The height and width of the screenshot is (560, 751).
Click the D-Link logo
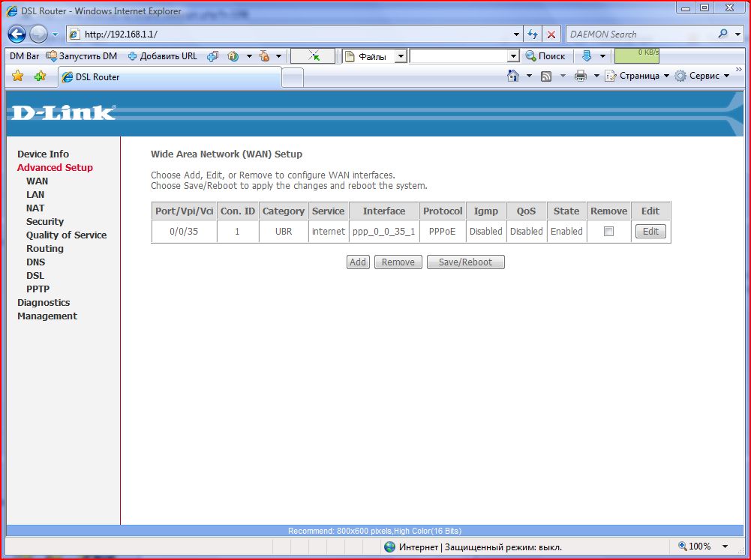(63, 112)
